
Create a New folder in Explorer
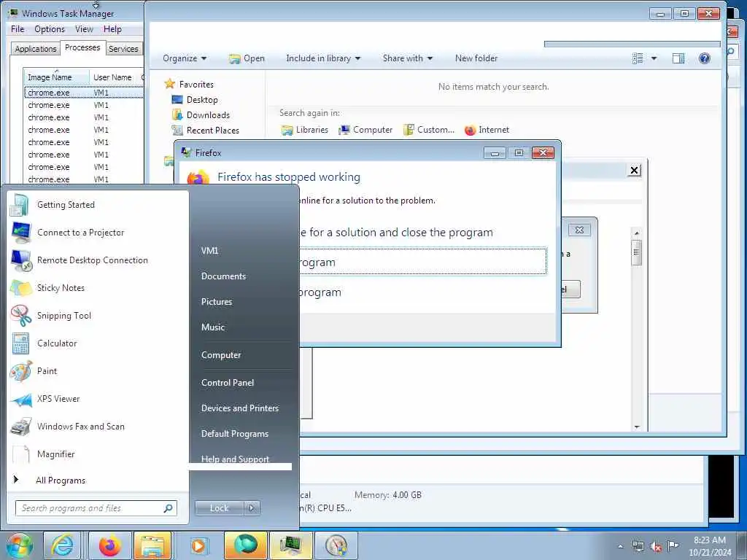[x=476, y=58]
